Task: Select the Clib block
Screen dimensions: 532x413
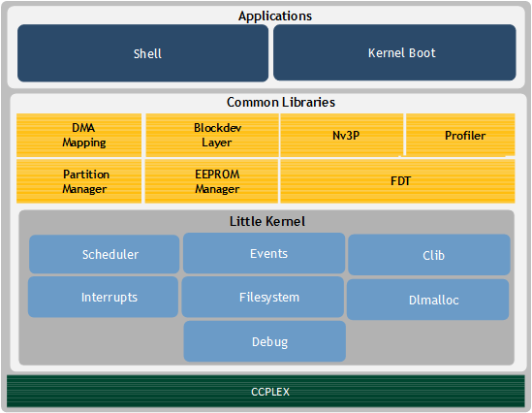Action: coord(429,255)
